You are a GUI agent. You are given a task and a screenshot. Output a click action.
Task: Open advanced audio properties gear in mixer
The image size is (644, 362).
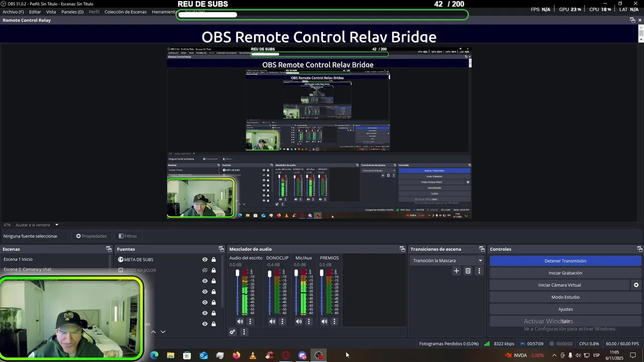click(232, 332)
